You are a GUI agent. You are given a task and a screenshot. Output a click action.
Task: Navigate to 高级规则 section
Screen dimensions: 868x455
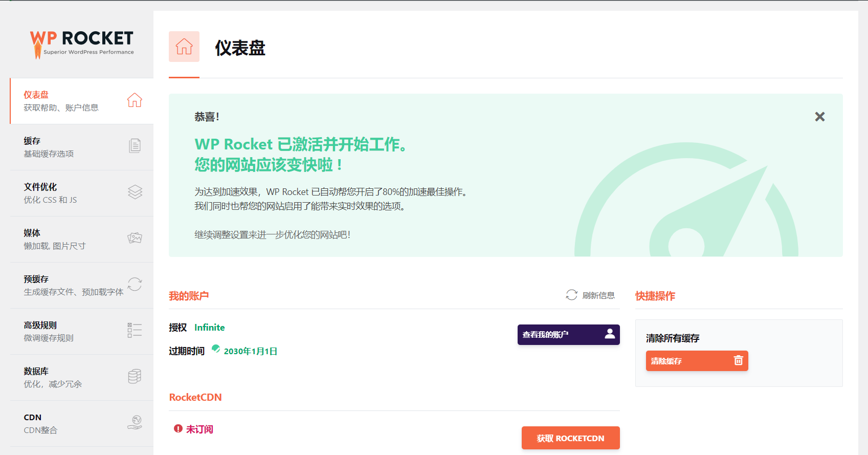tap(82, 331)
